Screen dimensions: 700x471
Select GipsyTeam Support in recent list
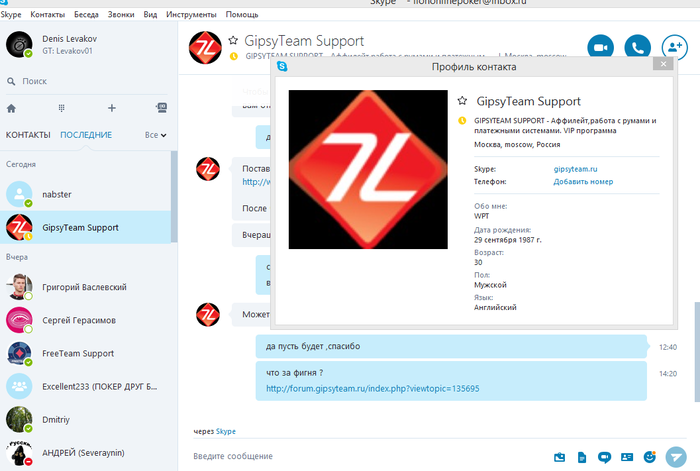pyautogui.click(x=85, y=227)
